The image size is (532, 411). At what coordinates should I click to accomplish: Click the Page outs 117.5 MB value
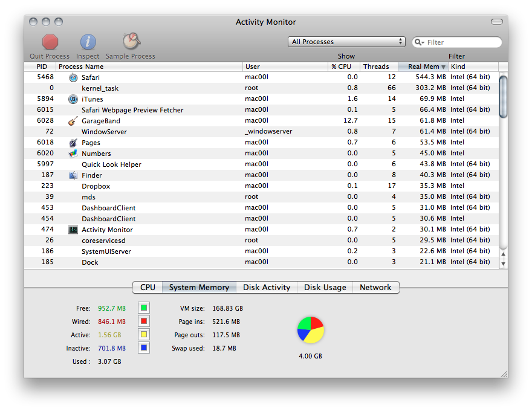226,335
